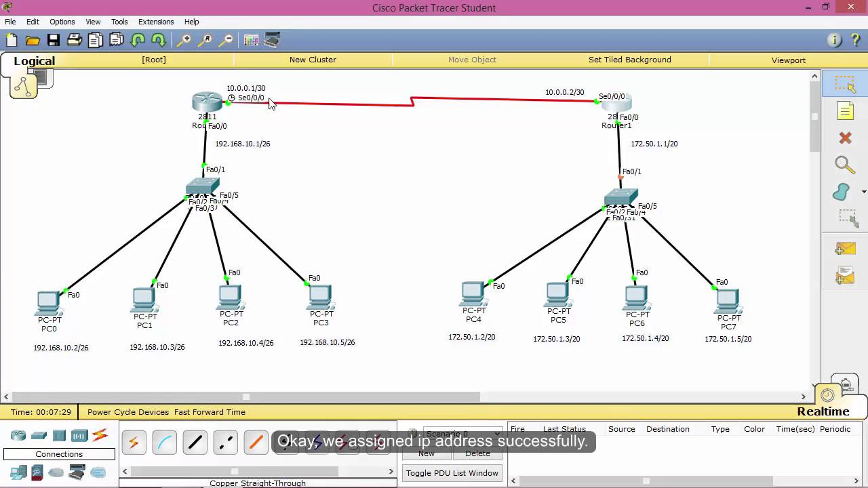
Task: Select the Resize Shape tool
Action: pyautogui.click(x=847, y=218)
